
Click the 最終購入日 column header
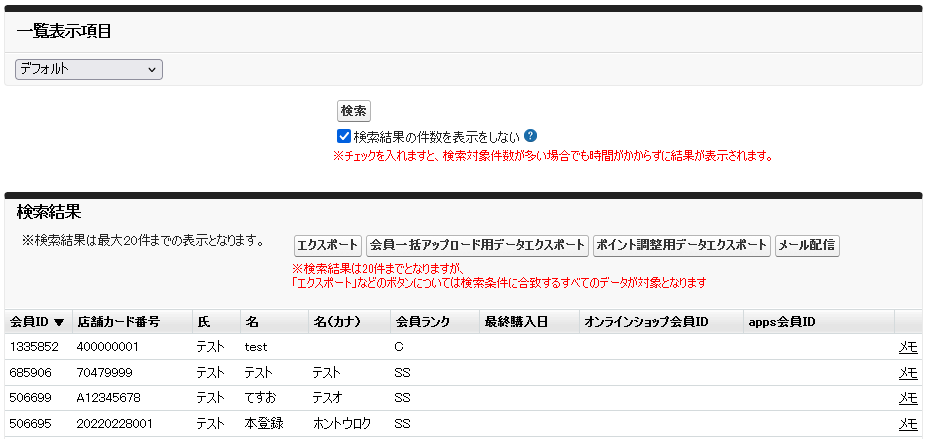click(x=512, y=322)
